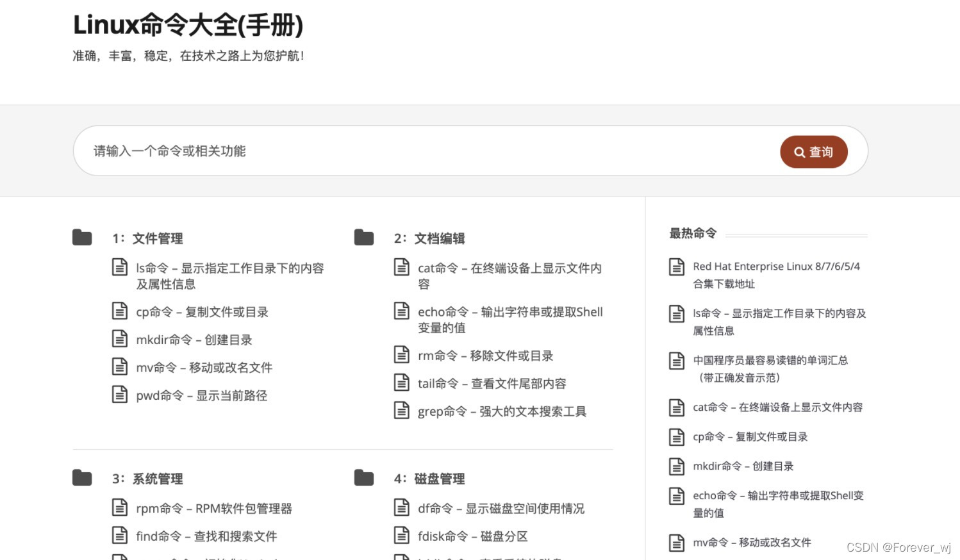Open echo命令 link in 最热命令 sidebar
This screenshot has width=960, height=560.
coord(779,504)
